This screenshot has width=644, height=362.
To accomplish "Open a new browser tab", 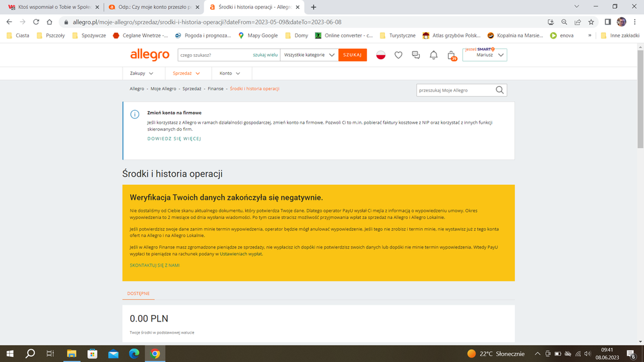I will pos(313,7).
